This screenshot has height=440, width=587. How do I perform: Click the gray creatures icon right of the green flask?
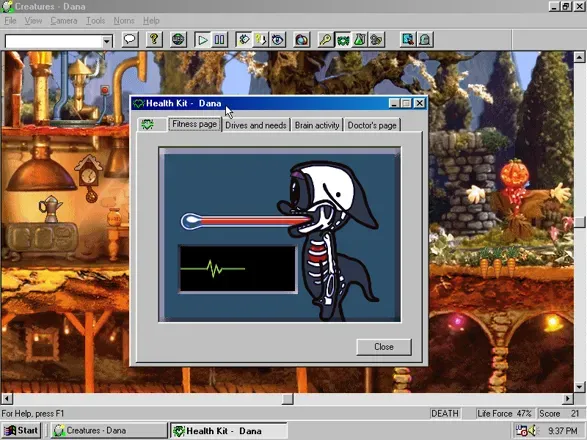[376, 39]
